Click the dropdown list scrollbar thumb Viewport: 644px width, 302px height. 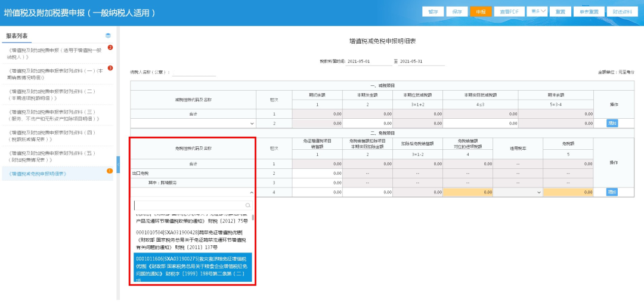[x=253, y=217]
